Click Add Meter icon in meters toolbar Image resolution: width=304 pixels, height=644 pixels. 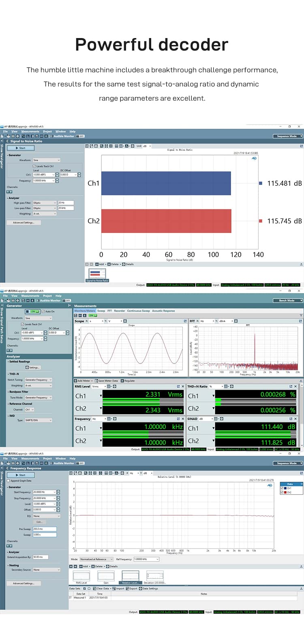coord(76,381)
